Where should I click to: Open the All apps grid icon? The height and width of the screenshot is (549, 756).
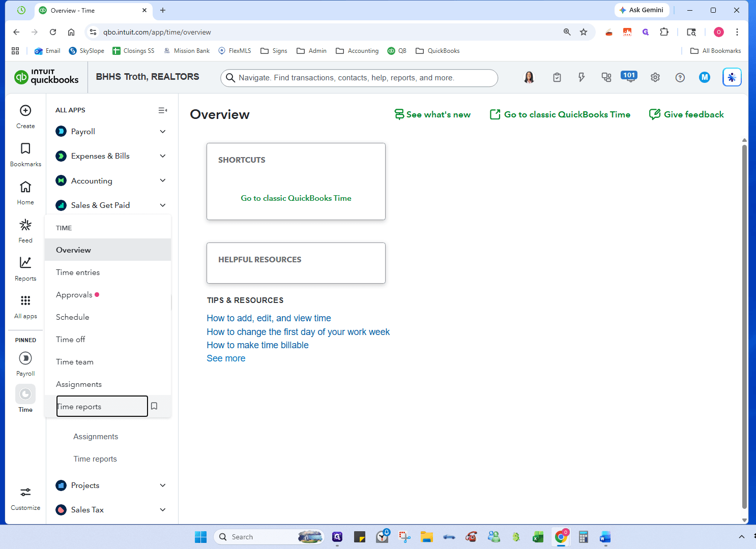25,300
